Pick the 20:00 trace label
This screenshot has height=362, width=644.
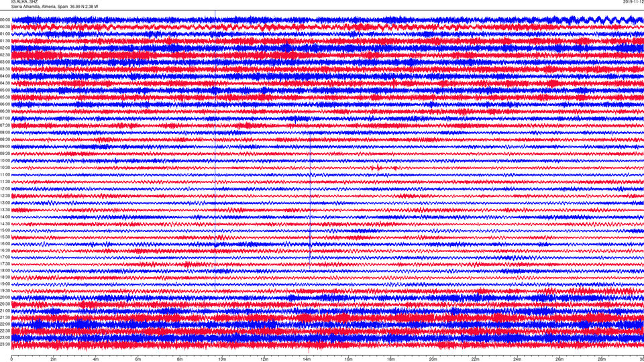click(5, 298)
